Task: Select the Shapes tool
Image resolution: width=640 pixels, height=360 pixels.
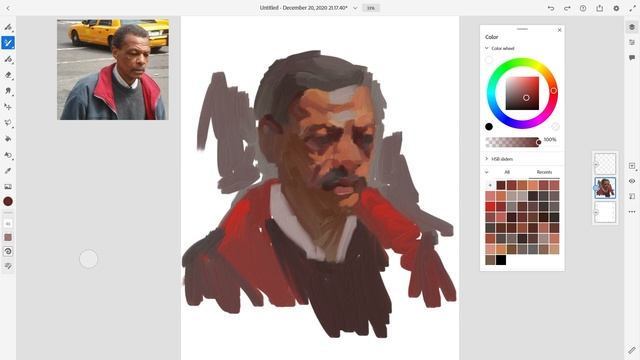Action: pos(8,155)
